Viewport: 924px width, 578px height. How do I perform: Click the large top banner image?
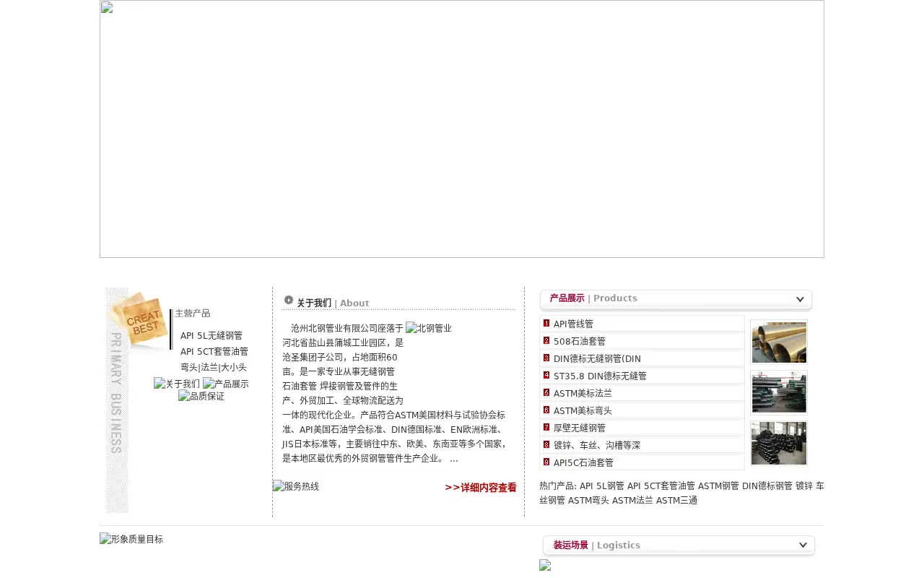pyautogui.click(x=462, y=129)
